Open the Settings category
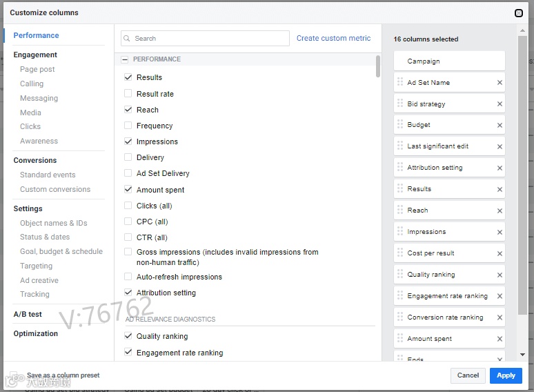The width and height of the screenshot is (534, 392). [x=28, y=209]
